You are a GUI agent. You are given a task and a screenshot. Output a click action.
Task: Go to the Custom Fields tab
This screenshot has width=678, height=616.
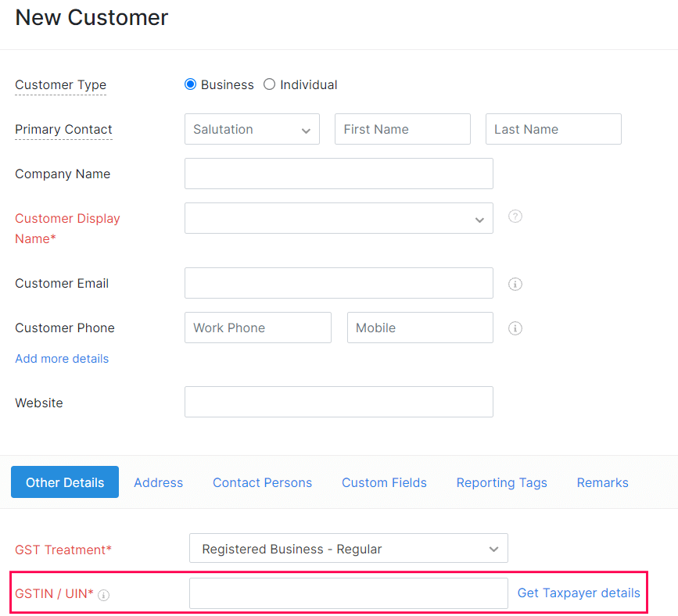coord(384,483)
